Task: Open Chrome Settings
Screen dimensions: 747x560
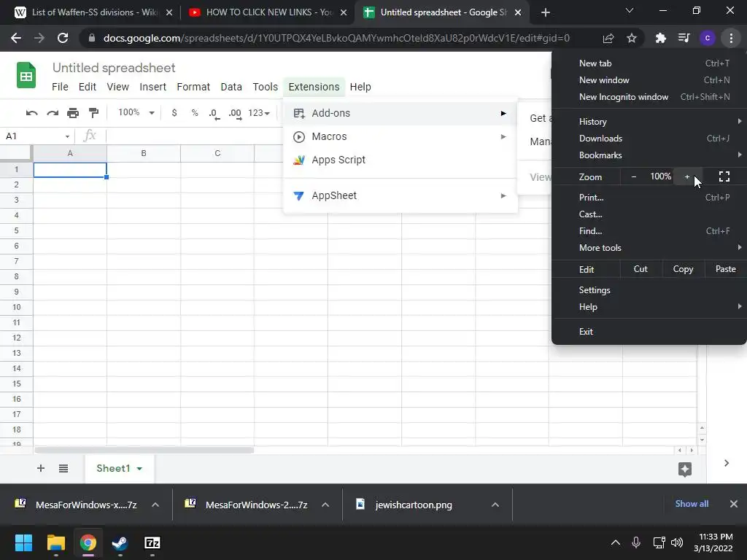Action: tap(649, 290)
